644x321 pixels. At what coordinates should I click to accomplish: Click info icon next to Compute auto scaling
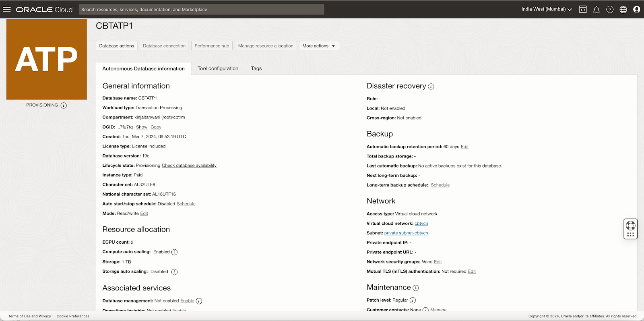pyautogui.click(x=174, y=252)
